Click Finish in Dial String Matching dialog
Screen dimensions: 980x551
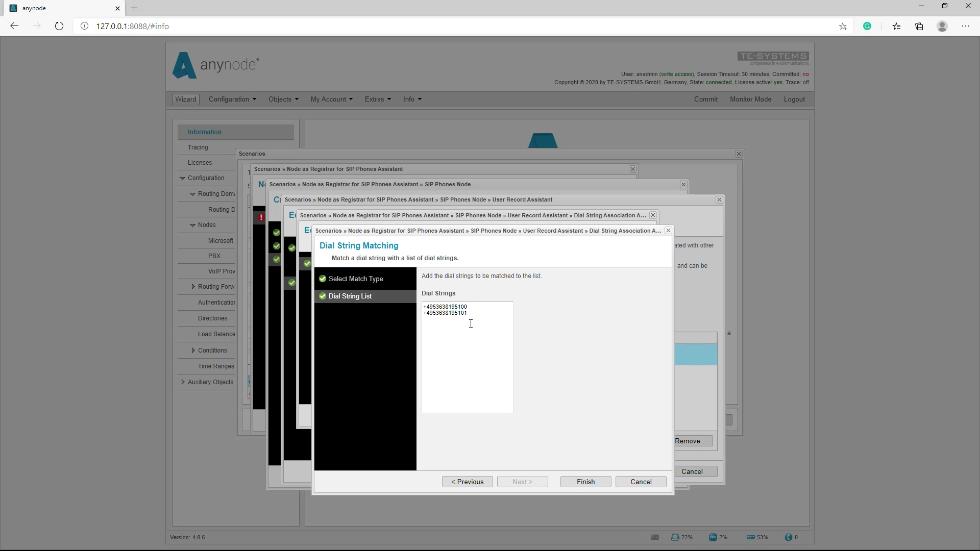point(585,482)
